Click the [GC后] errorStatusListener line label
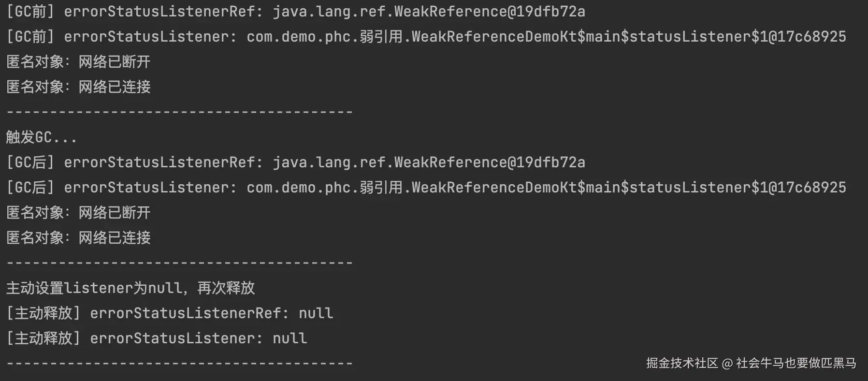The height and width of the screenshot is (381, 868). point(121,188)
